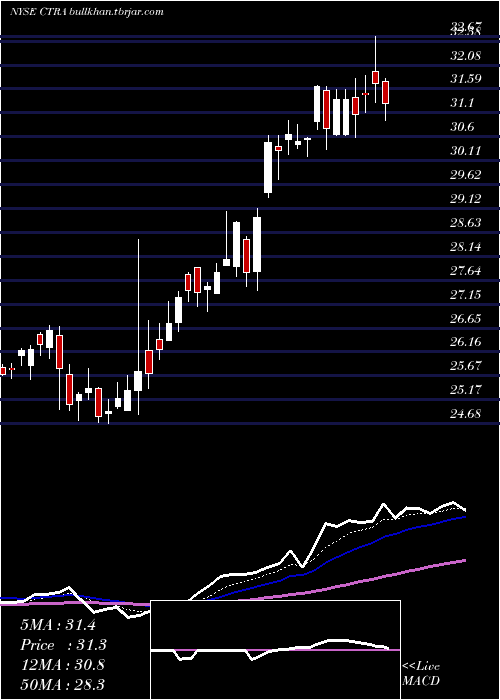Click the 31.1 price axis label
The height and width of the screenshot is (700, 500).
pyautogui.click(x=462, y=103)
